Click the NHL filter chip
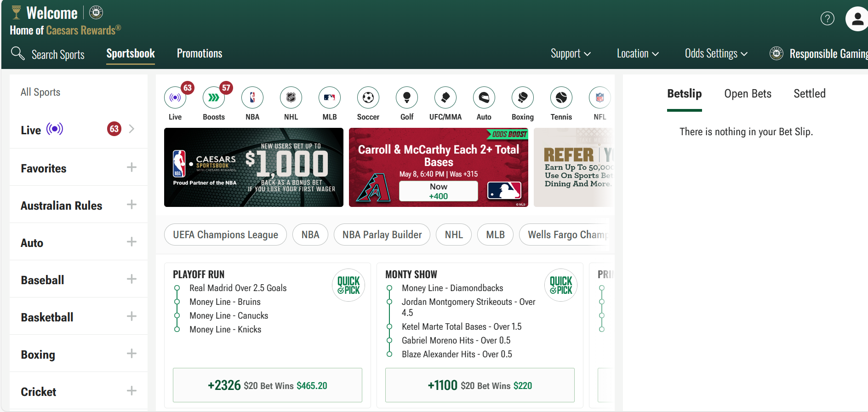 [x=454, y=235]
